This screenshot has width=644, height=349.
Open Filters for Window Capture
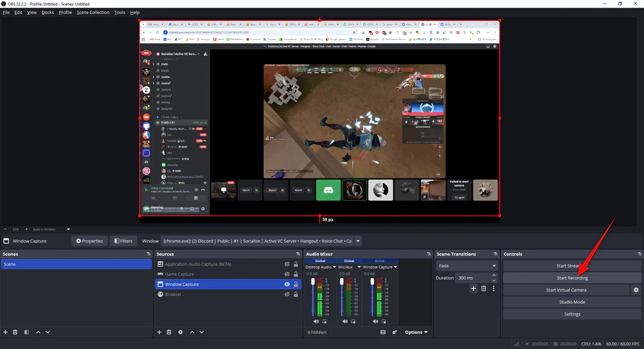pos(123,241)
